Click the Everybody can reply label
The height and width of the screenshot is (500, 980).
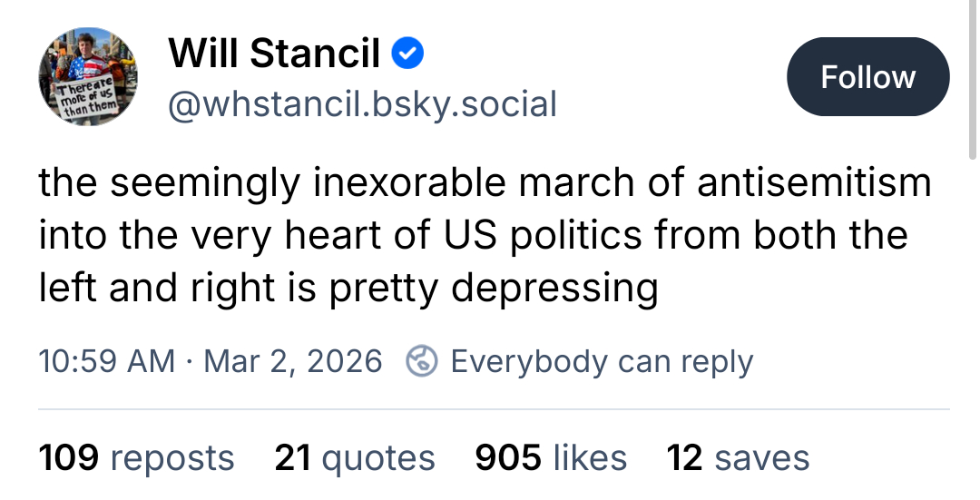pos(602,361)
